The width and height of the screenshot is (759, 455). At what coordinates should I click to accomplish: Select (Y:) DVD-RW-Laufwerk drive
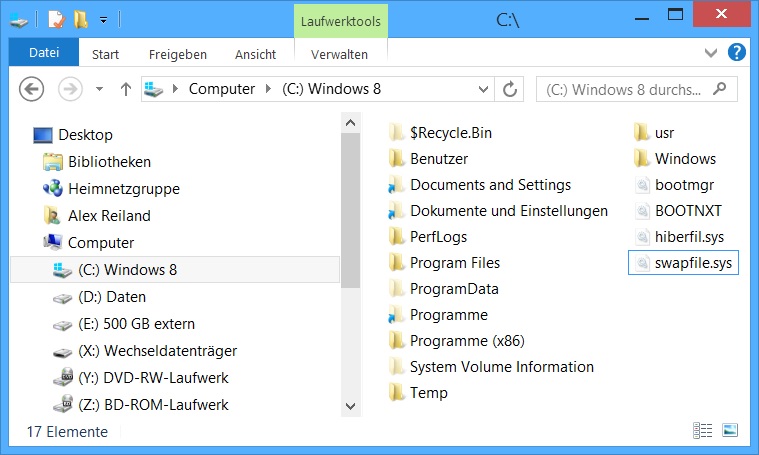(x=153, y=378)
